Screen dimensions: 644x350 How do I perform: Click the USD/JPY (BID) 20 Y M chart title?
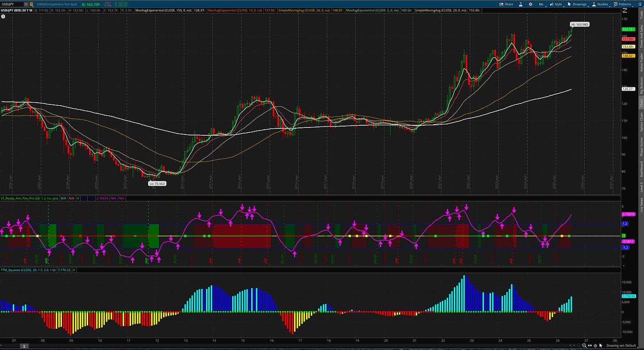(x=16, y=10)
